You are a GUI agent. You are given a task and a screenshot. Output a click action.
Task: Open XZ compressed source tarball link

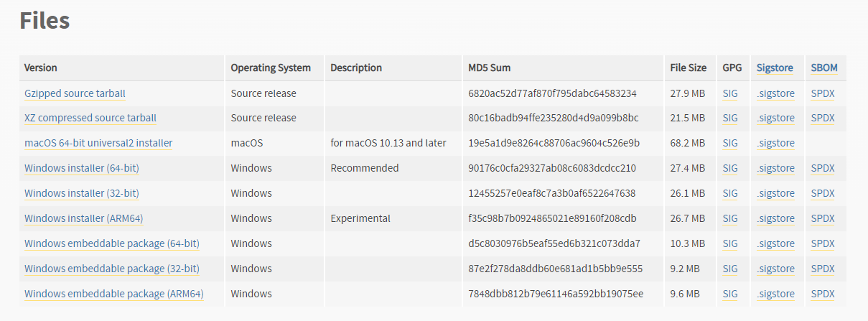click(x=90, y=118)
